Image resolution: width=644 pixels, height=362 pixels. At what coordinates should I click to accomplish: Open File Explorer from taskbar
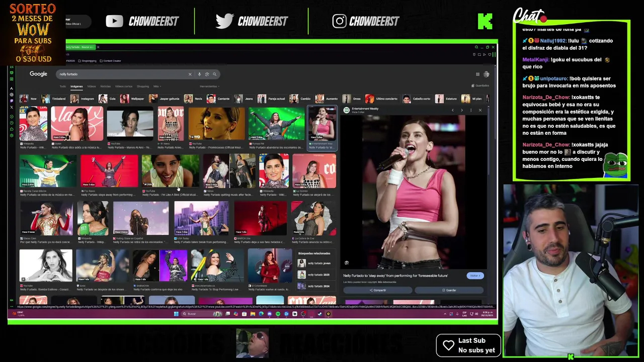point(253,314)
